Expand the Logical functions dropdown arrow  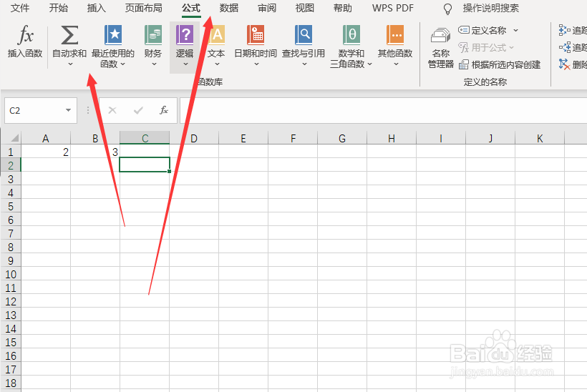(x=185, y=64)
